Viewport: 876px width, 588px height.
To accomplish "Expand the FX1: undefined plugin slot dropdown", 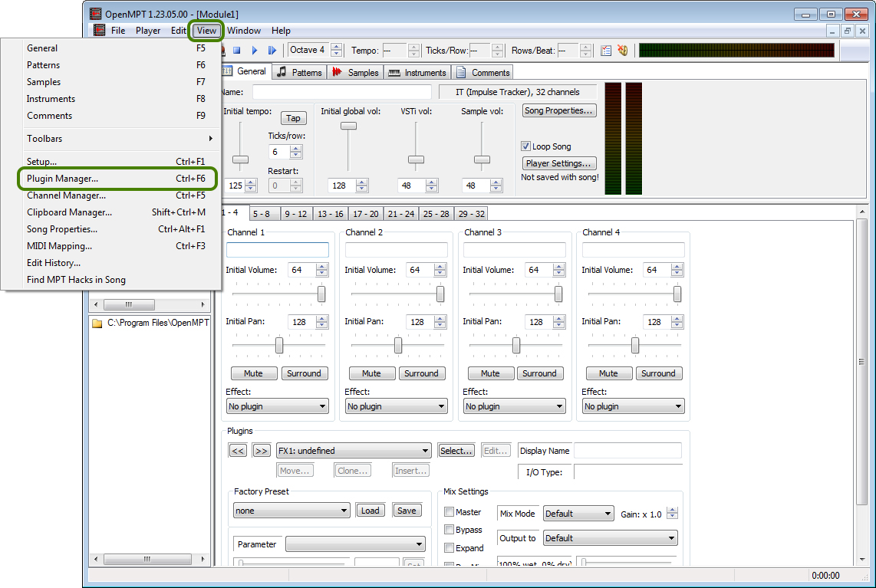I will (x=354, y=451).
